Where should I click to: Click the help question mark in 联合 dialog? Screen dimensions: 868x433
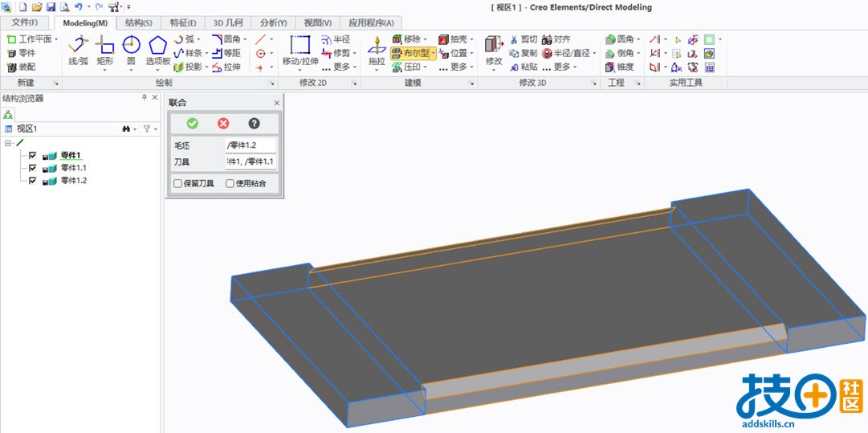pyautogui.click(x=254, y=123)
